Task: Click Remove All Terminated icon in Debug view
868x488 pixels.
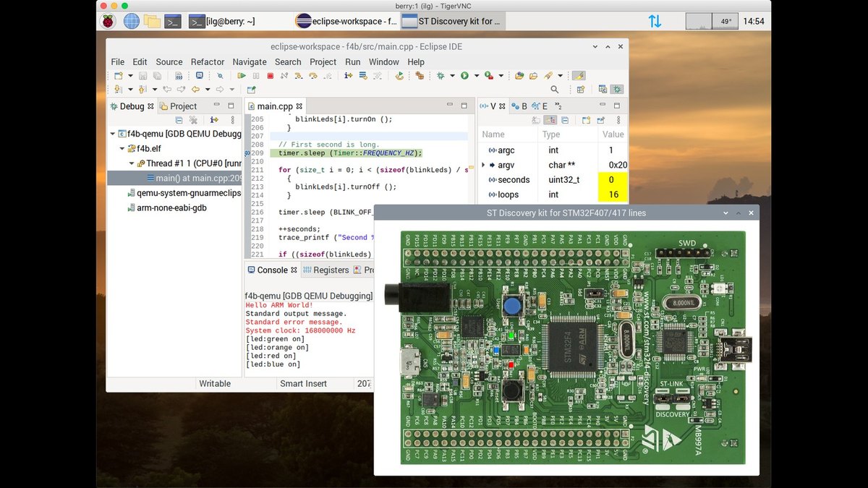Action: (x=193, y=120)
